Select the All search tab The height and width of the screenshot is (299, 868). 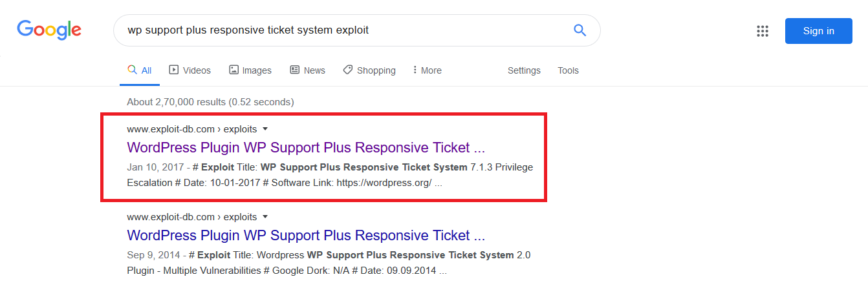click(x=139, y=70)
